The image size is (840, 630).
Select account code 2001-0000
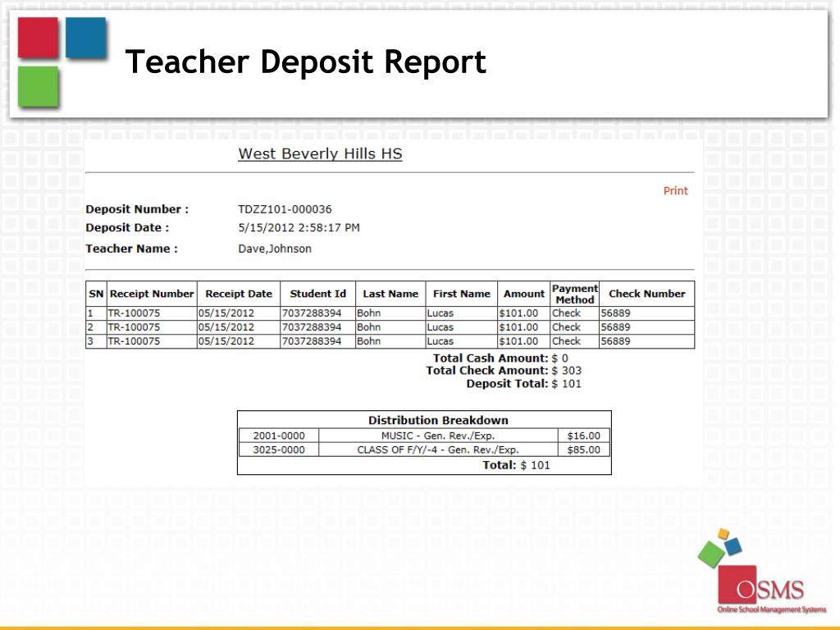coord(279,436)
